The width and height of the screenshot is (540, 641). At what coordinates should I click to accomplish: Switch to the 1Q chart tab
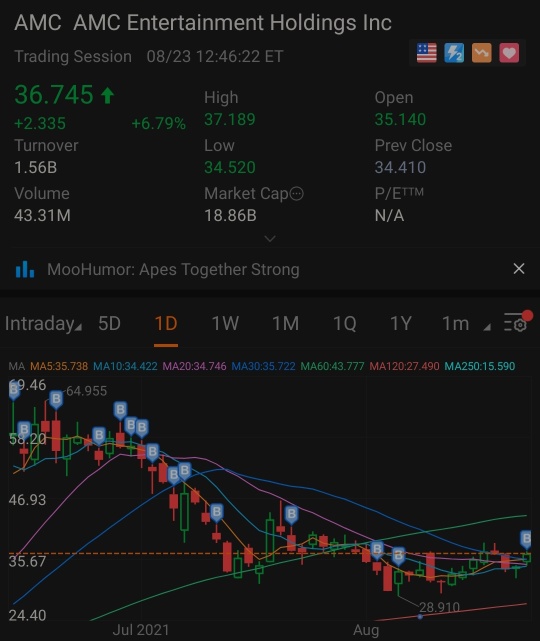click(345, 323)
